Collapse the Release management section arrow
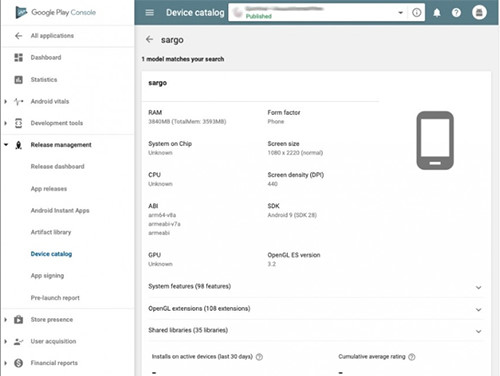 (x=6, y=145)
